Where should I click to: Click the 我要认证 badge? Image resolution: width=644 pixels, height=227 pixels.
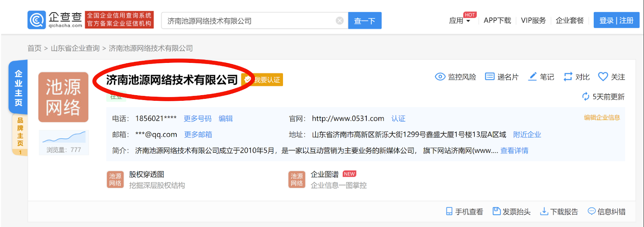pyautogui.click(x=262, y=80)
